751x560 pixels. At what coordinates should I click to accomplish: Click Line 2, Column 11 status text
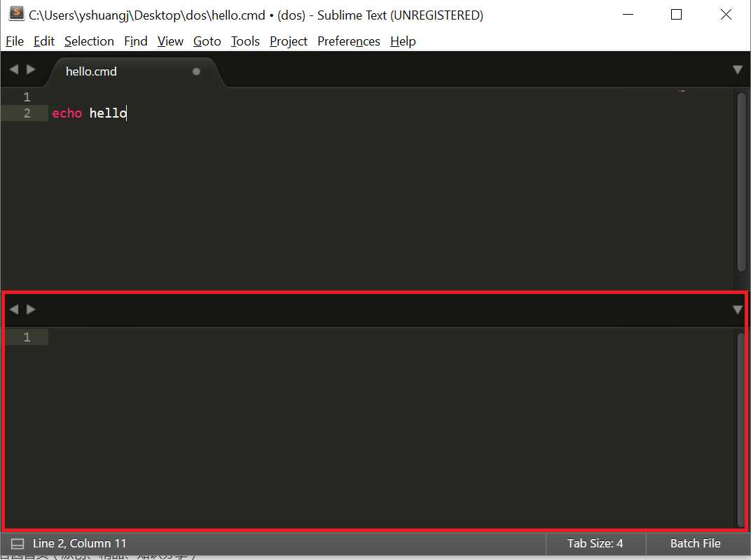79,544
